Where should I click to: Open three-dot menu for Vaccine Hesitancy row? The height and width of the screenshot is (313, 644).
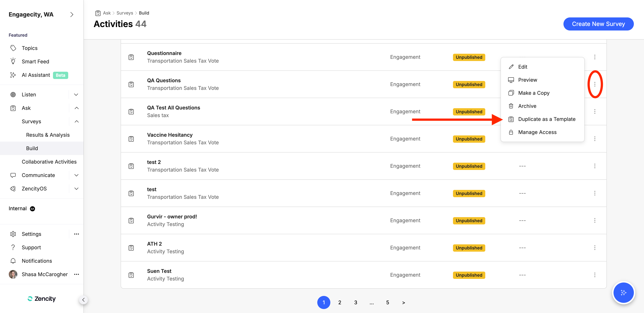coord(594,139)
